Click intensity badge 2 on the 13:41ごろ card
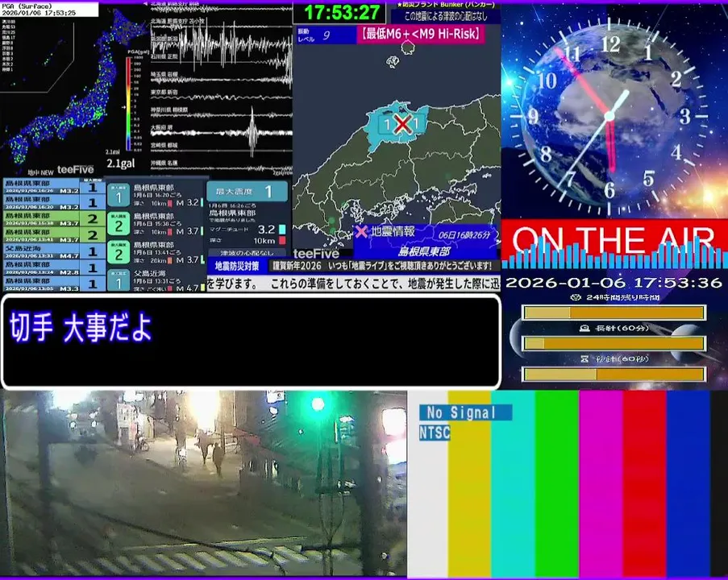The height and width of the screenshot is (580, 728). click(x=119, y=253)
